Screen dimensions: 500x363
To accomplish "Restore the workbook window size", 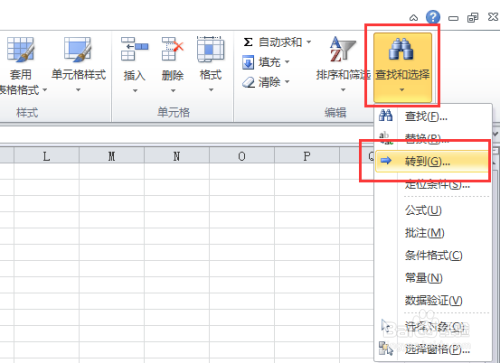I will coord(473,17).
